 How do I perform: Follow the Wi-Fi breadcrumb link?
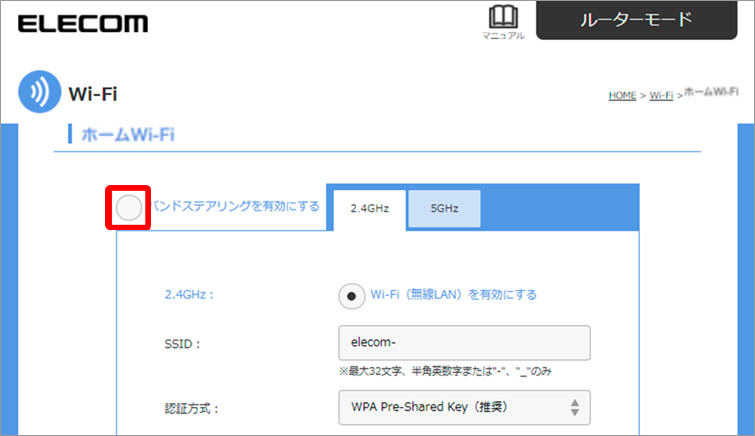(661, 95)
